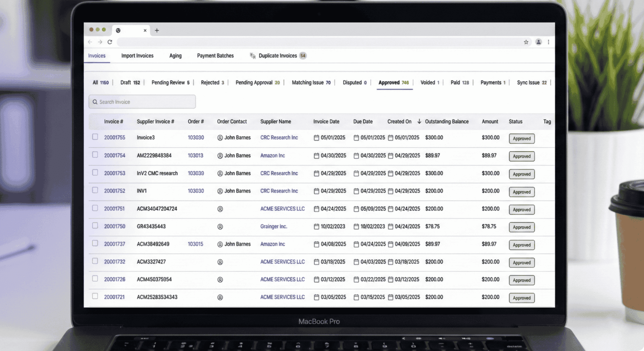The width and height of the screenshot is (644, 351).
Task: Check the box for invoice 20001750
Action: (x=95, y=225)
